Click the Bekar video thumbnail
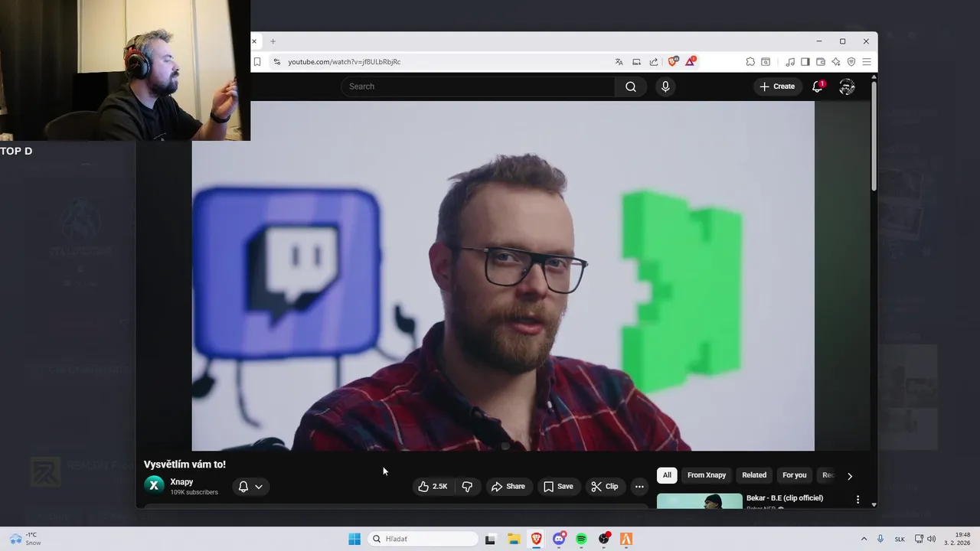Viewport: 980px width, 551px height. 700,500
